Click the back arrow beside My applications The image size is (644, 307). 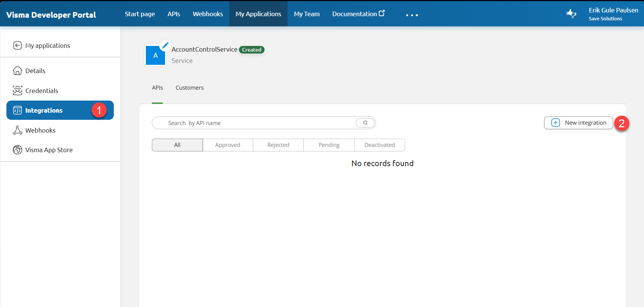click(17, 46)
